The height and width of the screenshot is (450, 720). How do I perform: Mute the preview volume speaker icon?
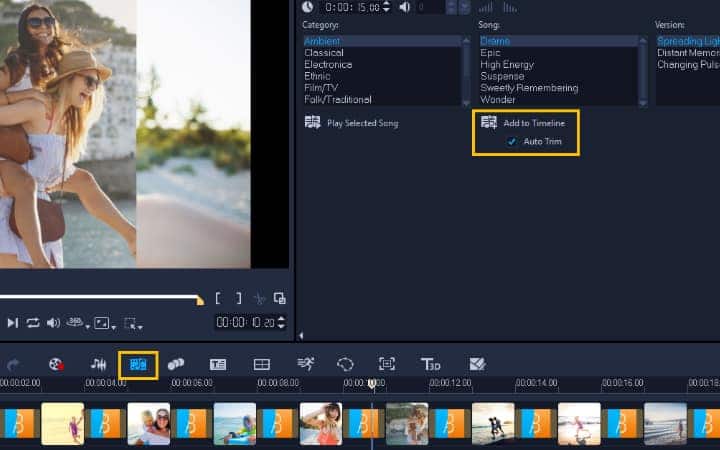tap(53, 323)
